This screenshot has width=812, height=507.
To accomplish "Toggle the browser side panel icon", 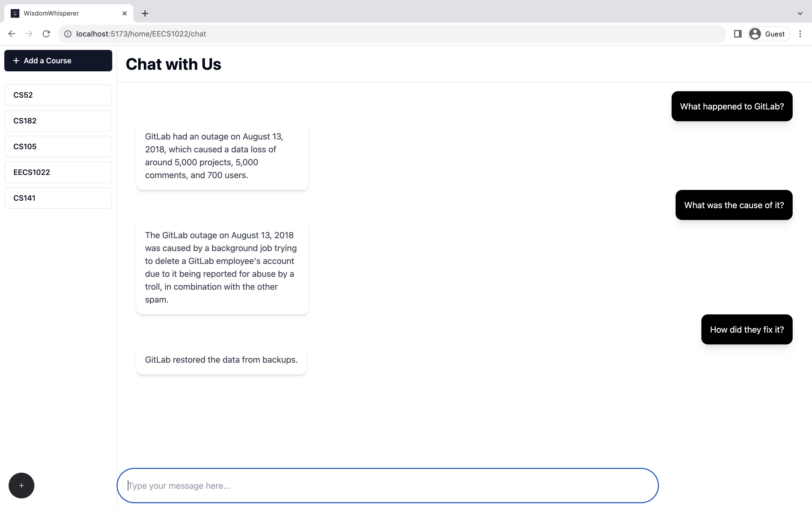I will click(738, 34).
